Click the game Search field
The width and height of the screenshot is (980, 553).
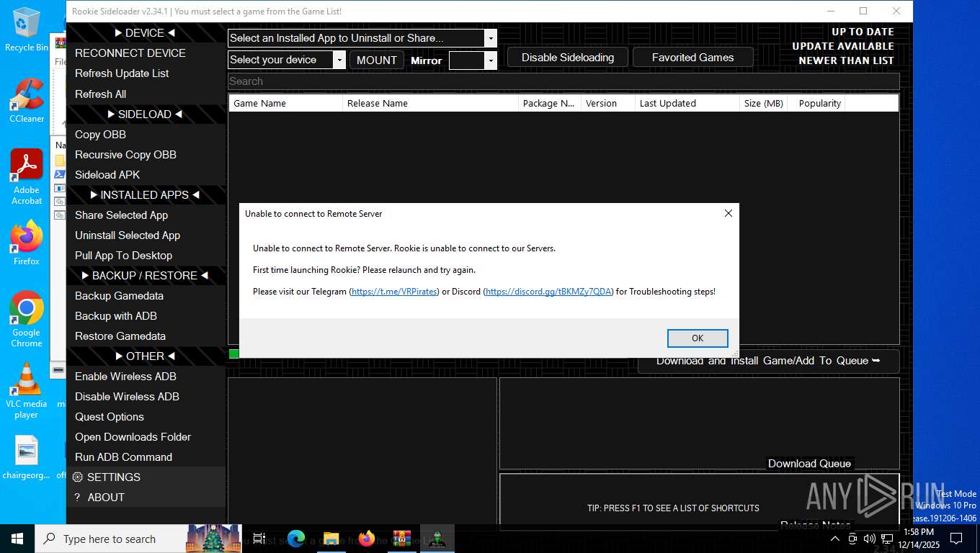pos(563,81)
